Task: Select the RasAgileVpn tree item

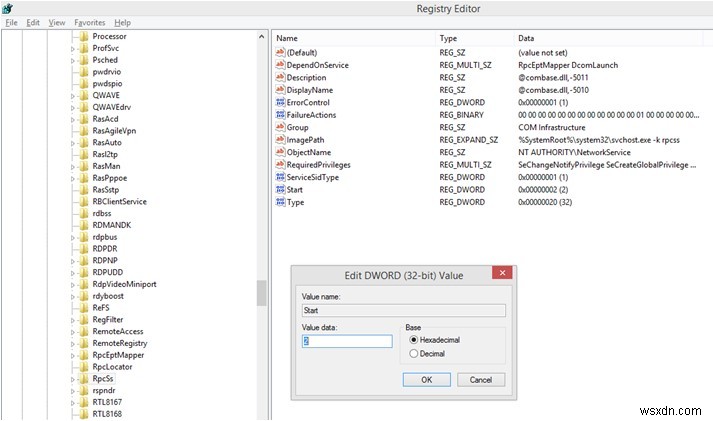Action: pyautogui.click(x=114, y=130)
